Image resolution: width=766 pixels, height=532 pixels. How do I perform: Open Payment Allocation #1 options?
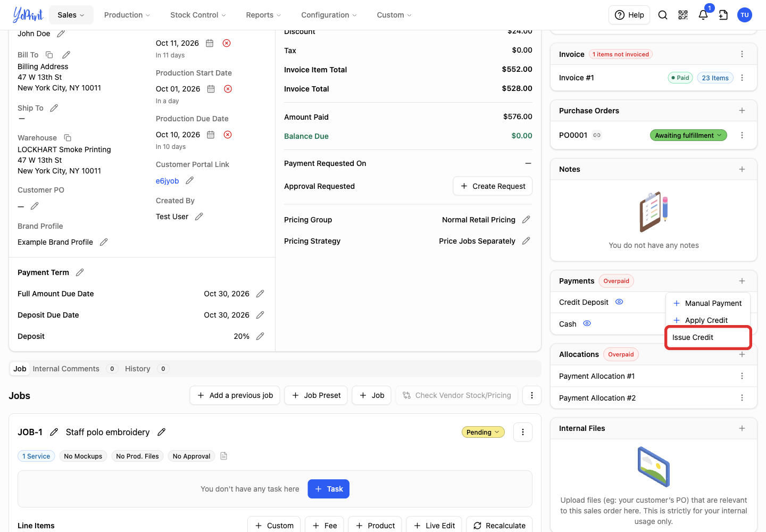pos(742,376)
